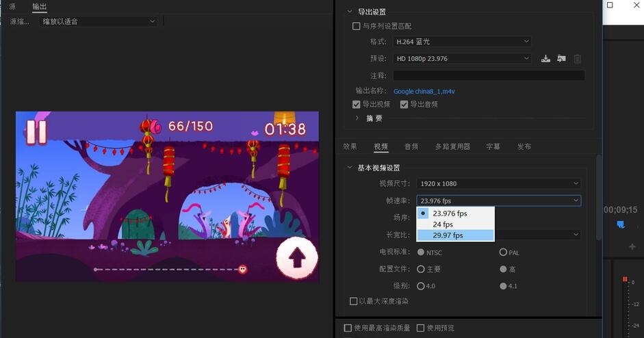
Task: Enable 使用最高渲染质量 checkbox
Action: pyautogui.click(x=348, y=328)
